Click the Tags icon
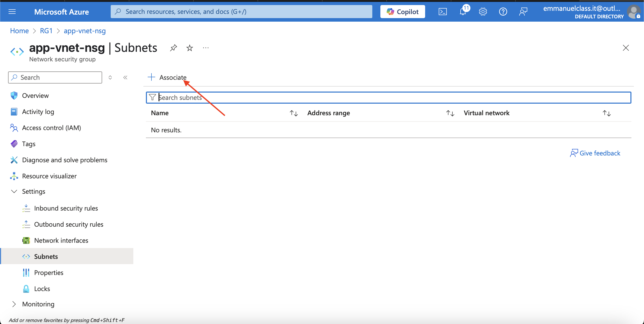Screen dimensions: 644x324 click(x=14, y=144)
